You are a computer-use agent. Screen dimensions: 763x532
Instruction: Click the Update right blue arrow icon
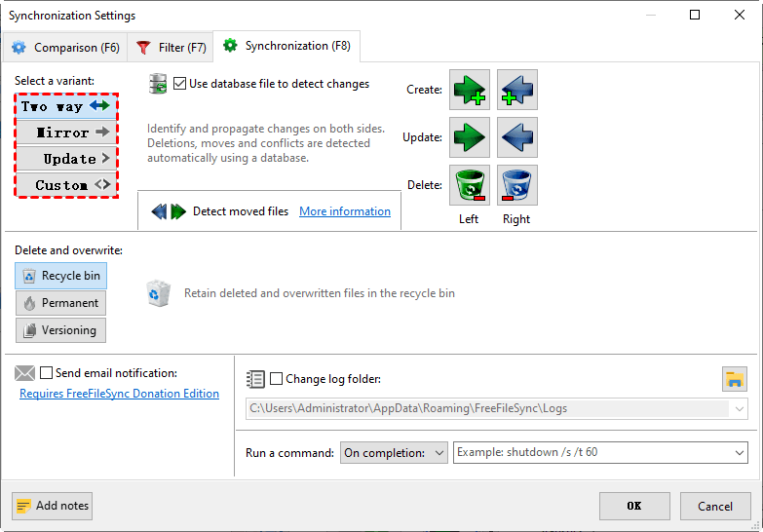coord(516,137)
